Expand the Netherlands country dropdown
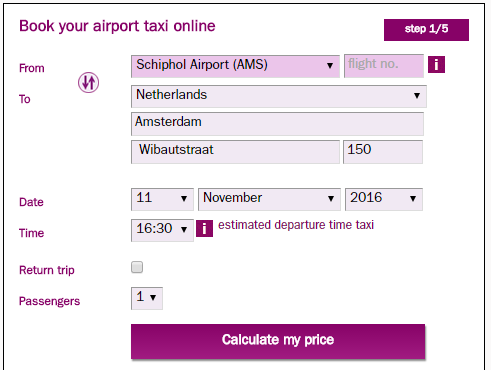 pos(279,96)
